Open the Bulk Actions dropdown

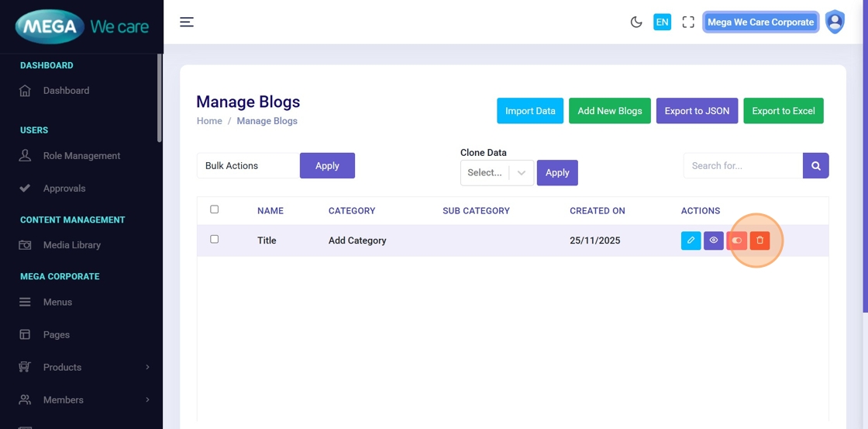(x=248, y=165)
